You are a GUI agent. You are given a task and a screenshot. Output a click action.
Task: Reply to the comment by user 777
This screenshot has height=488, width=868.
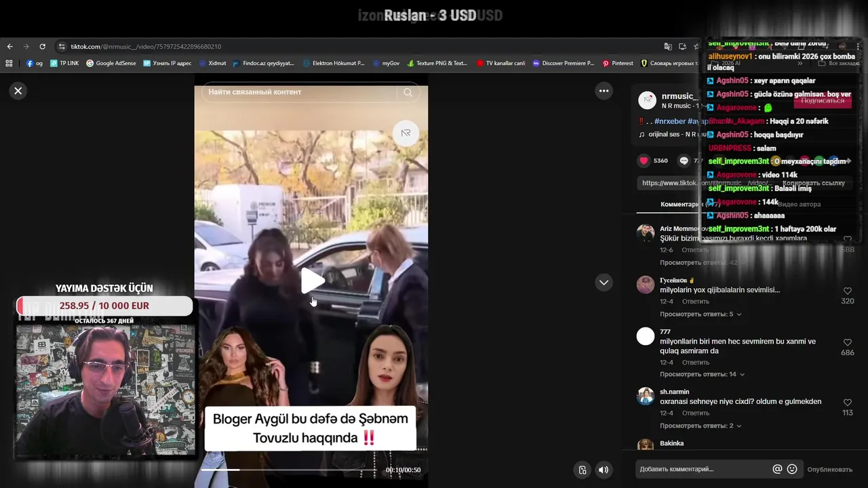pyautogui.click(x=695, y=363)
